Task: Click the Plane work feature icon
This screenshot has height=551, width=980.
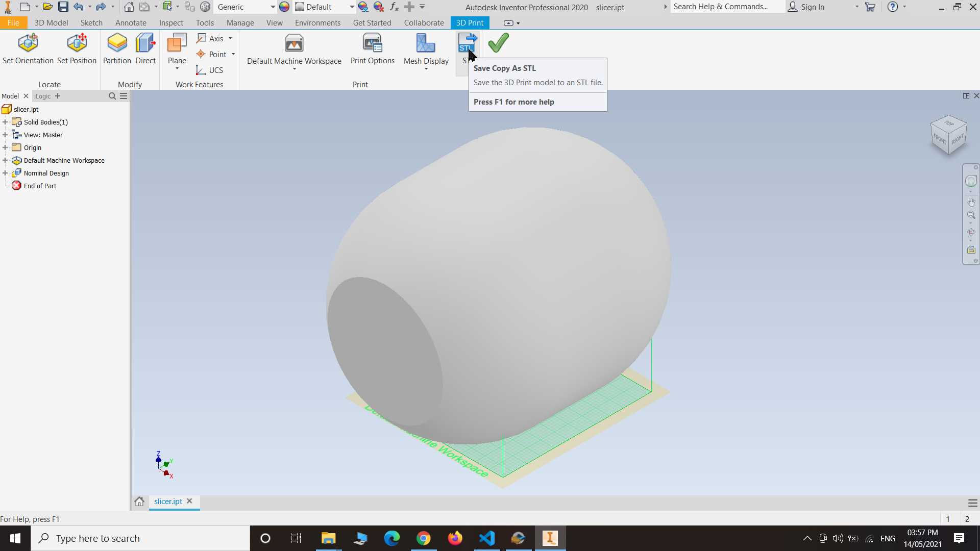Action: [x=177, y=43]
